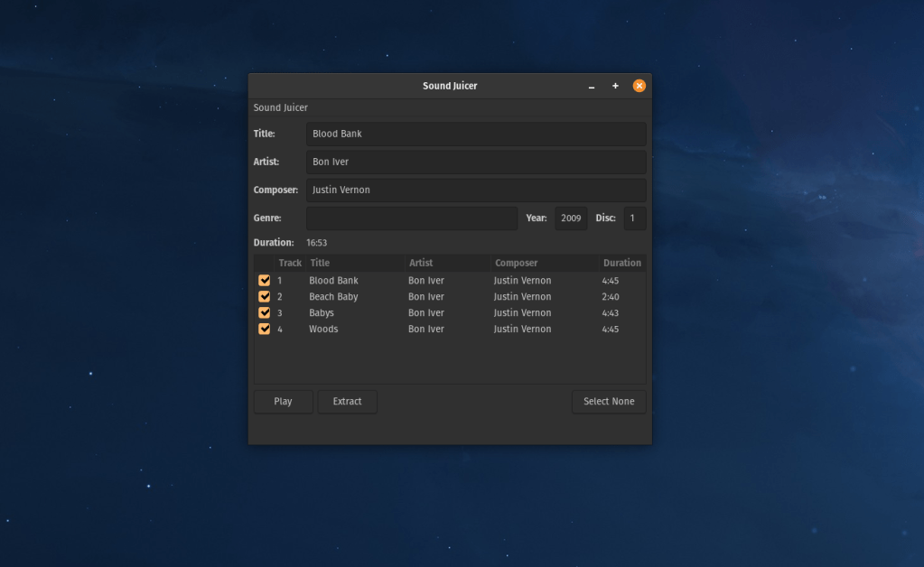Toggle the Babys track checkbox
This screenshot has width=924, height=567.
(264, 313)
